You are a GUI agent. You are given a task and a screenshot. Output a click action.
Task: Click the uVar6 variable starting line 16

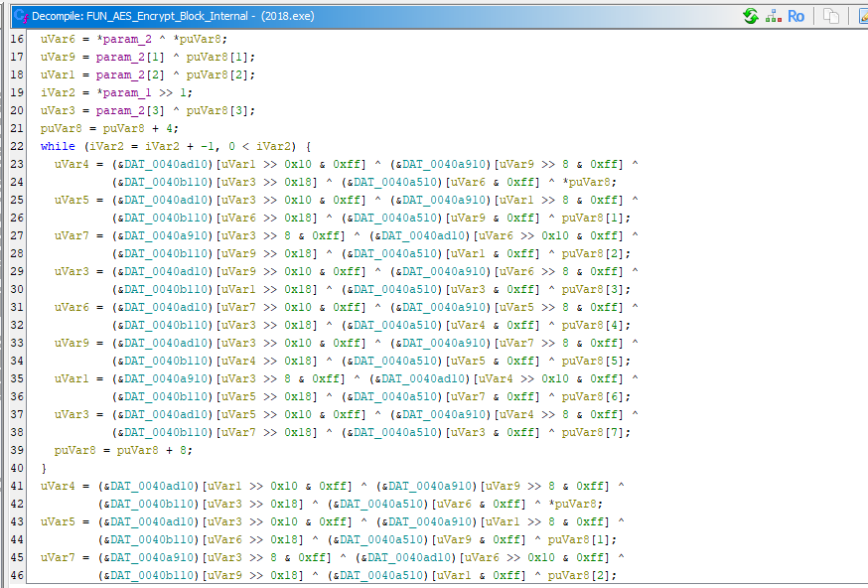tap(58, 39)
